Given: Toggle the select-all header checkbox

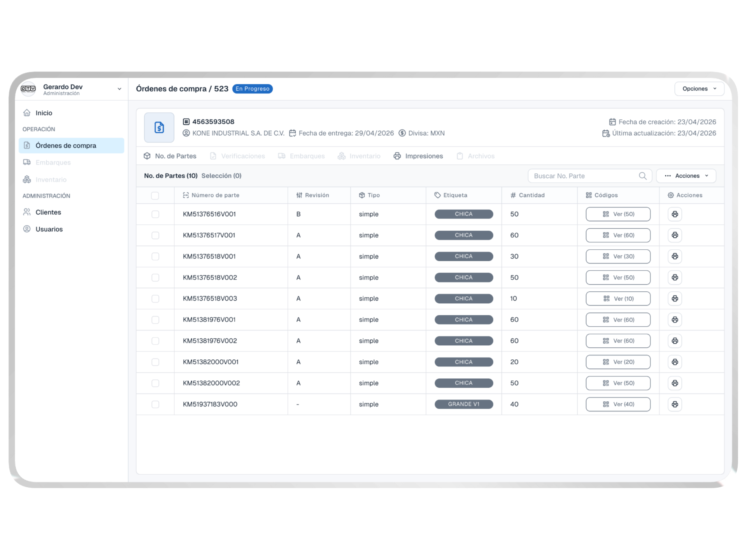Looking at the screenshot, I should coord(155,196).
